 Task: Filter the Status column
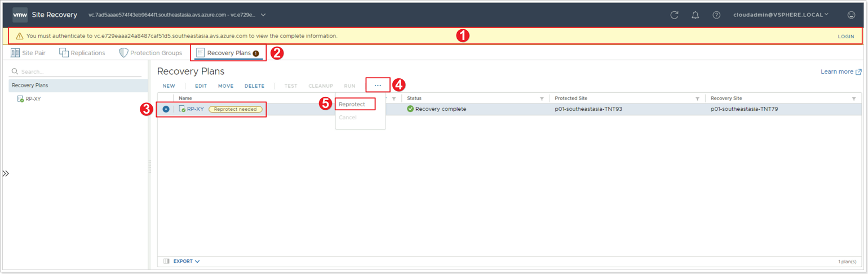pos(542,98)
